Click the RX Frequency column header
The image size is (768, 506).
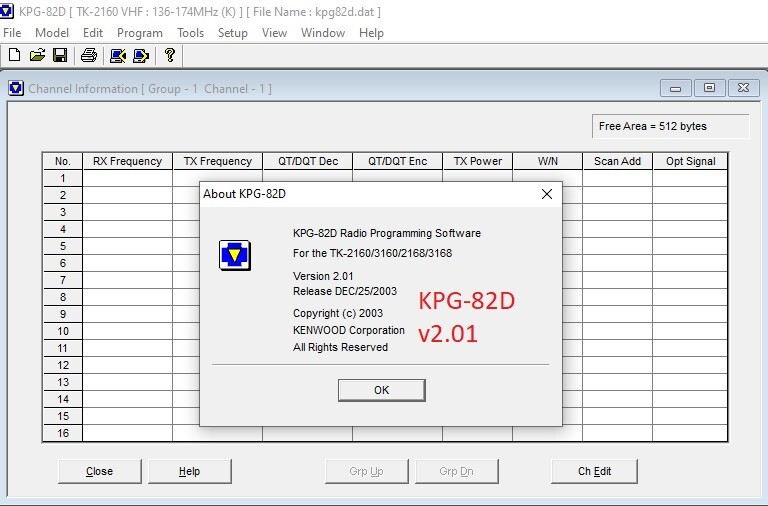(127, 161)
